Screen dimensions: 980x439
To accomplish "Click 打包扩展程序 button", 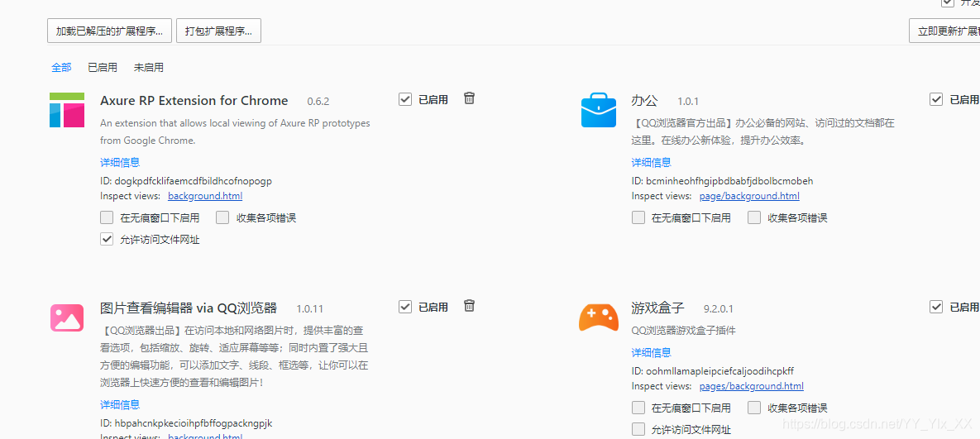I will click(219, 31).
